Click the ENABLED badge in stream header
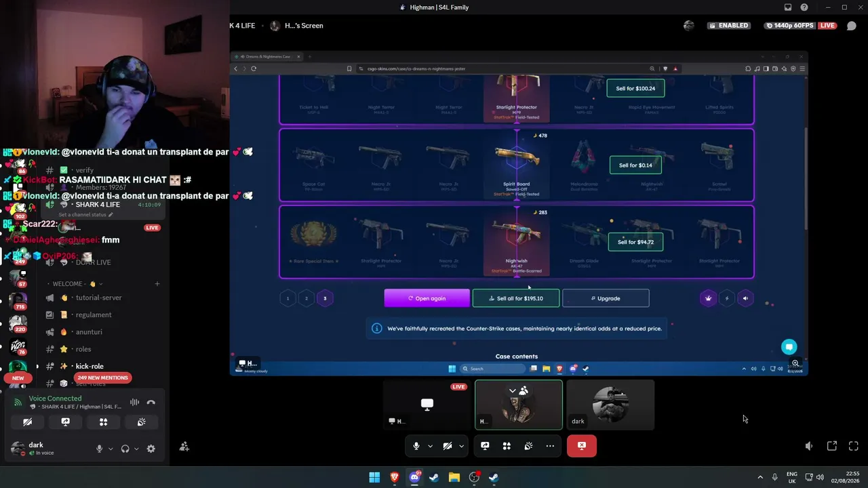 click(729, 26)
